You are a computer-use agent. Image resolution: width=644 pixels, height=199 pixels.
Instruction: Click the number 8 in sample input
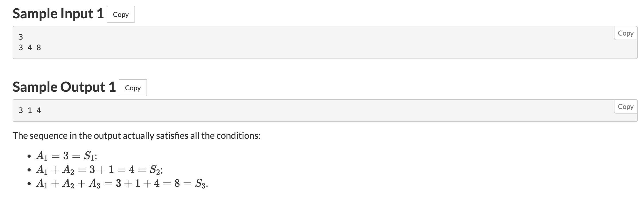tap(39, 48)
